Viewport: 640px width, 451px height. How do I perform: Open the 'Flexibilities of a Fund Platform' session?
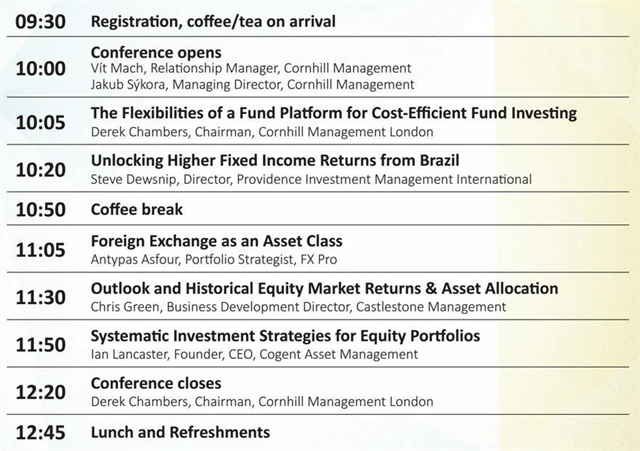pyautogui.click(x=333, y=113)
